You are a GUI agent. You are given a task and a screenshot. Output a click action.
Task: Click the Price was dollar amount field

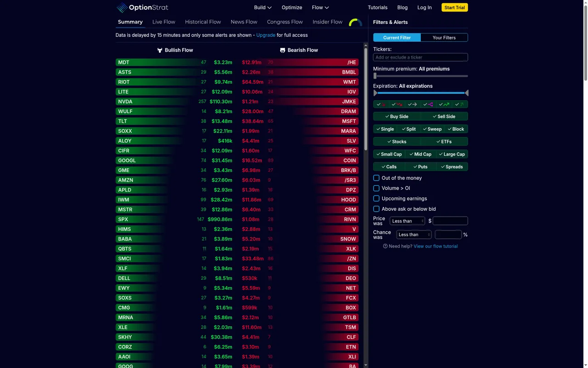pos(450,221)
